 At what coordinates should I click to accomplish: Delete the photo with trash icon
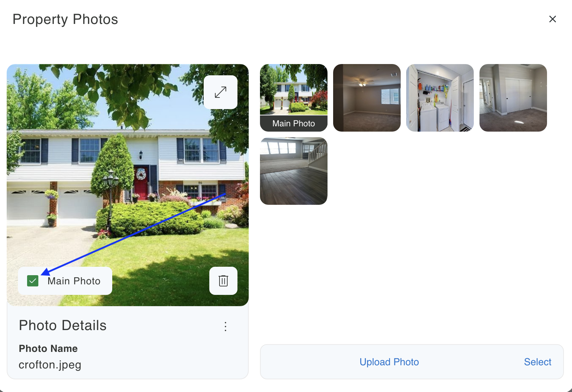pos(223,281)
